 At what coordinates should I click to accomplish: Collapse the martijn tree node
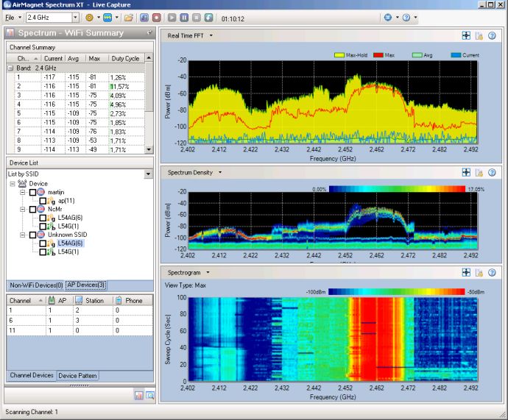[x=22, y=192]
